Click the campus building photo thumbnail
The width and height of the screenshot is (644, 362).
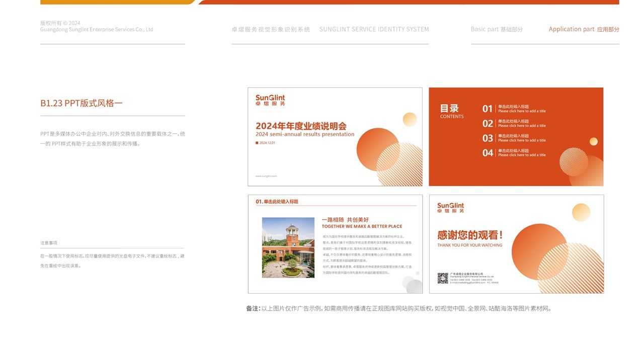288,248
